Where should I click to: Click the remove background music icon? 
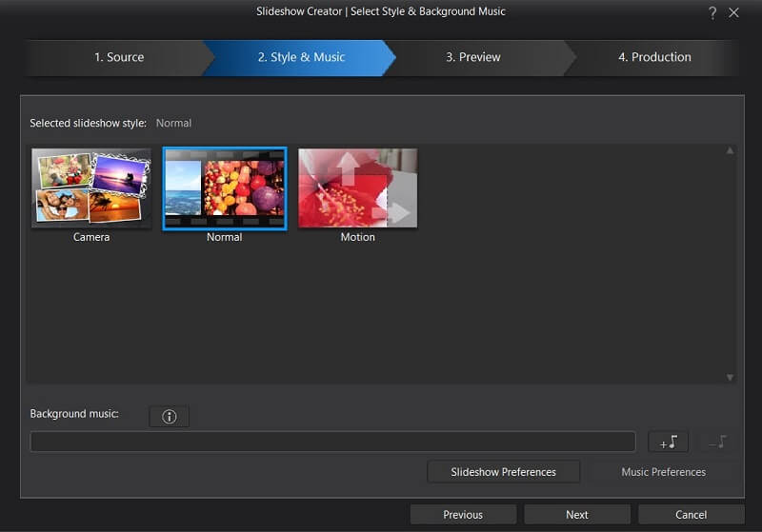point(717,442)
